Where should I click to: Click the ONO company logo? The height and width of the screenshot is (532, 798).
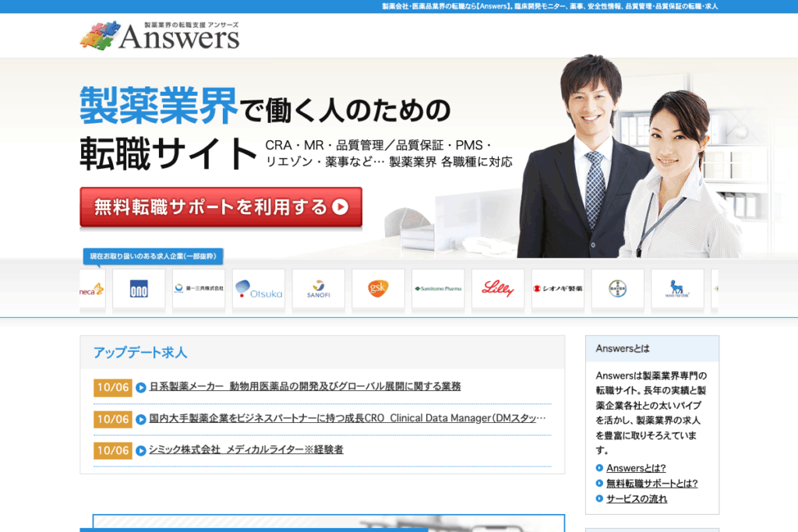click(139, 289)
